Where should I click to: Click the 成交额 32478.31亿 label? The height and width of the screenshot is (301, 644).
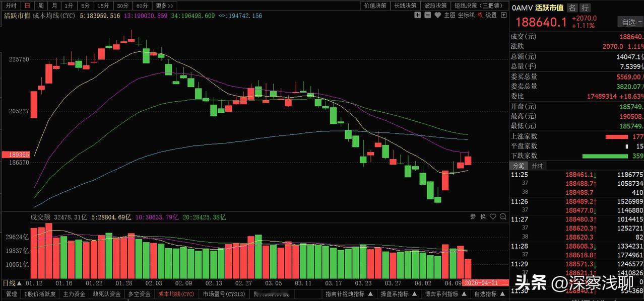click(58, 217)
